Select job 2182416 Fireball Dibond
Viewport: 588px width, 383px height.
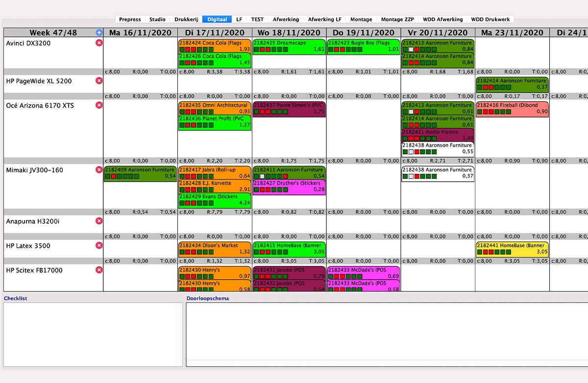(513, 109)
